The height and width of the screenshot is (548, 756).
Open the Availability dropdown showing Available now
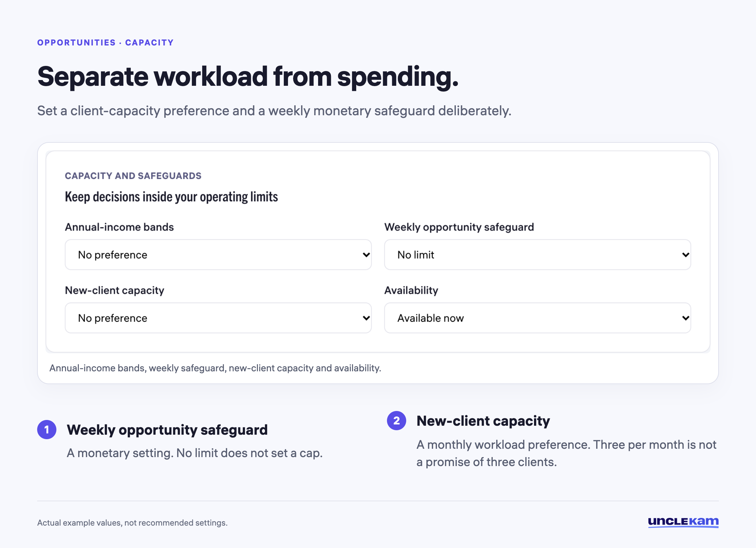pyautogui.click(x=537, y=318)
